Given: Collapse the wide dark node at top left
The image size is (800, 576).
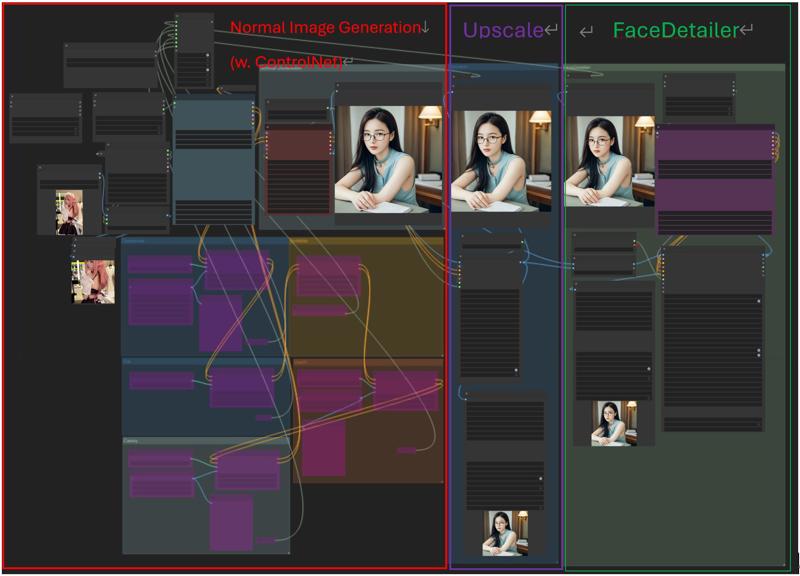Looking at the screenshot, I should [x=67, y=45].
